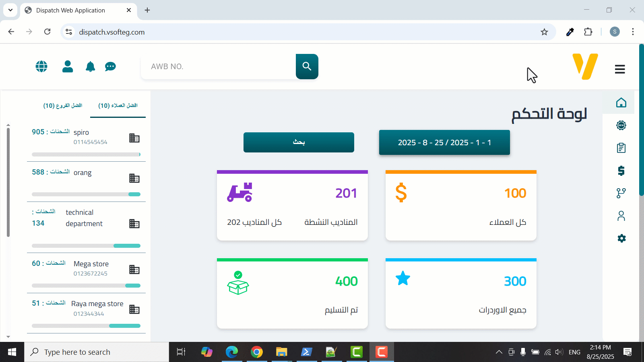Open the dollar sign icon in sidebar
The height and width of the screenshot is (362, 644).
tap(621, 171)
